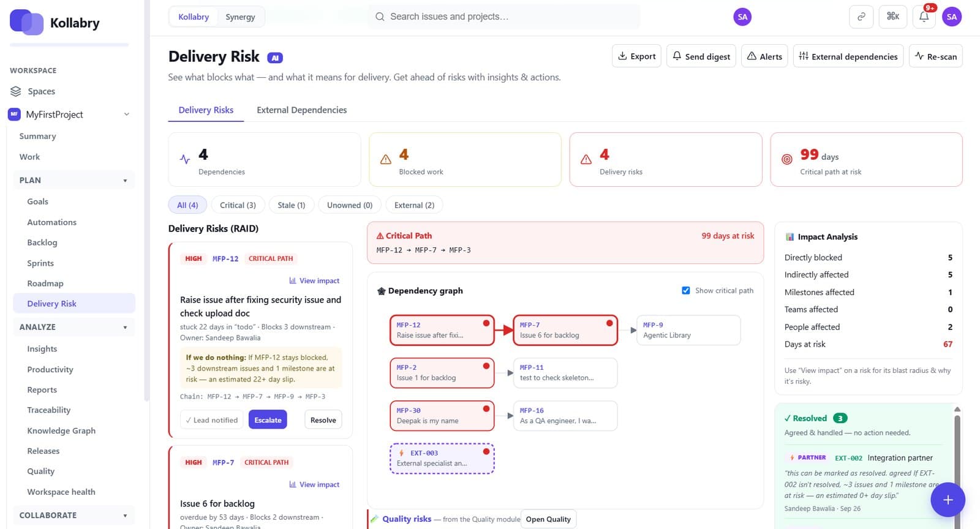Image resolution: width=980 pixels, height=529 pixels.
Task: Select the All (4) filter chip
Action: click(187, 205)
